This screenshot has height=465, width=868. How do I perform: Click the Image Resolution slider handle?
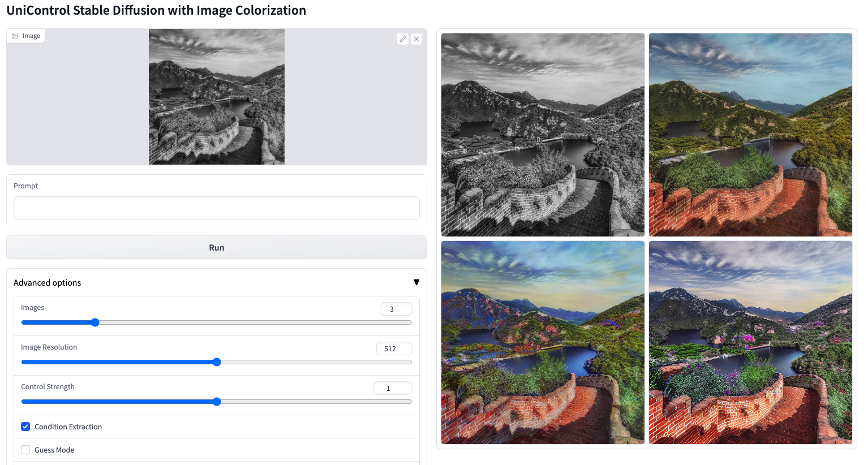pos(217,362)
